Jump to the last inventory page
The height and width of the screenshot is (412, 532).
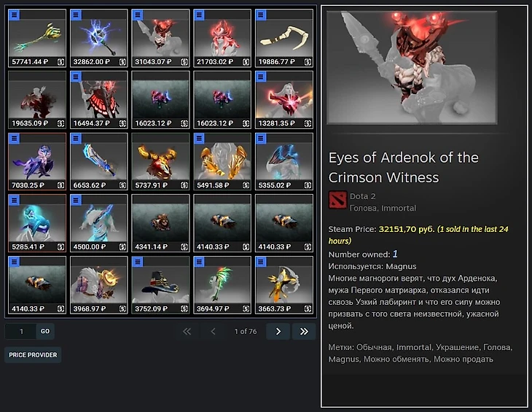coord(304,331)
